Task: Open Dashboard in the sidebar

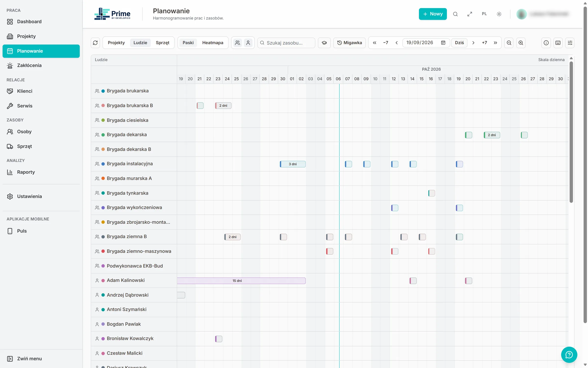Action: click(41, 22)
